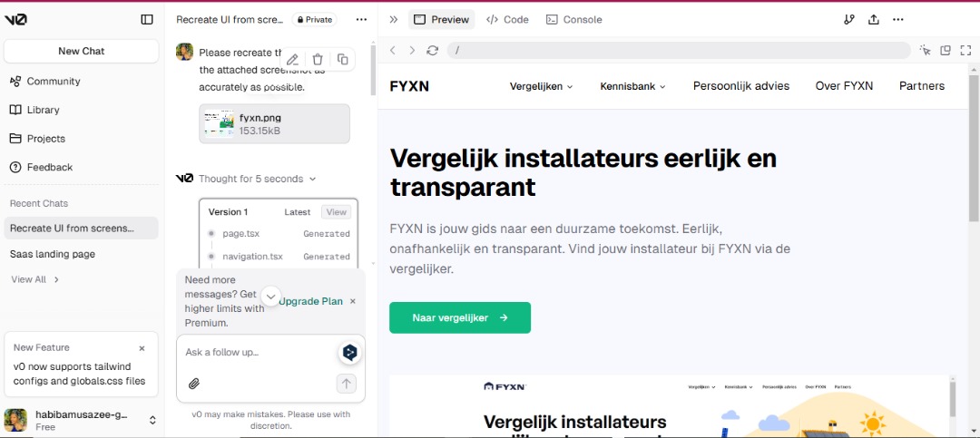Viewport: 980px width, 438px height.
Task: Toggle the sidebar panel icon
Action: [147, 19]
